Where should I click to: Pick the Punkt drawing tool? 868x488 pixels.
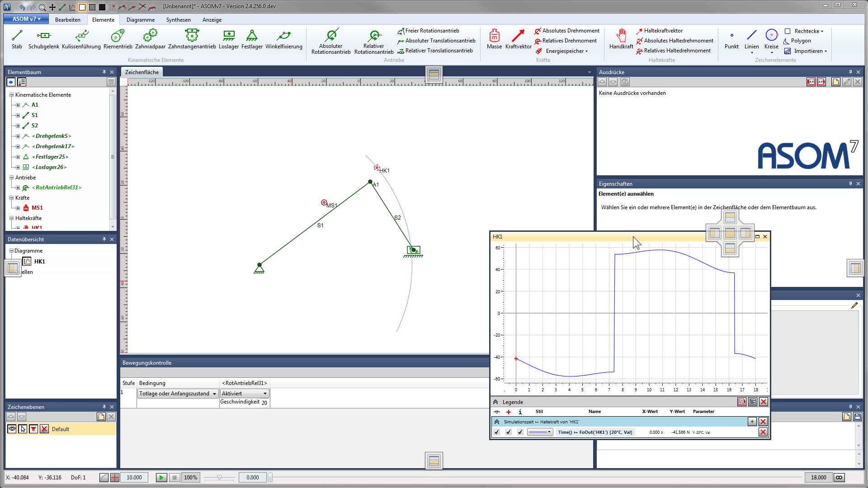click(731, 39)
